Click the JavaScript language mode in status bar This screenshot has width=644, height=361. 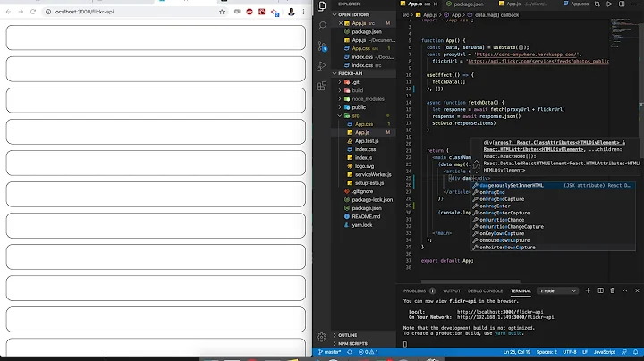tap(604, 352)
